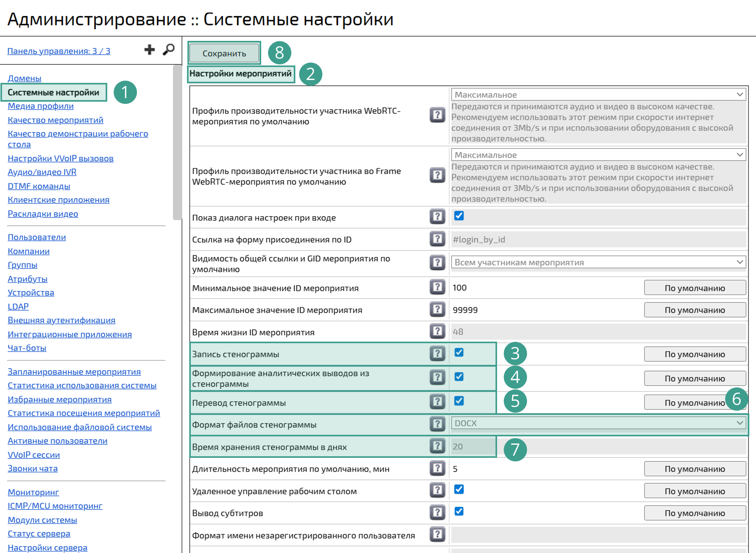Uncheck Показ диалога настроек при входе
Image resolution: width=756 pixels, height=553 pixels.
coord(459,216)
